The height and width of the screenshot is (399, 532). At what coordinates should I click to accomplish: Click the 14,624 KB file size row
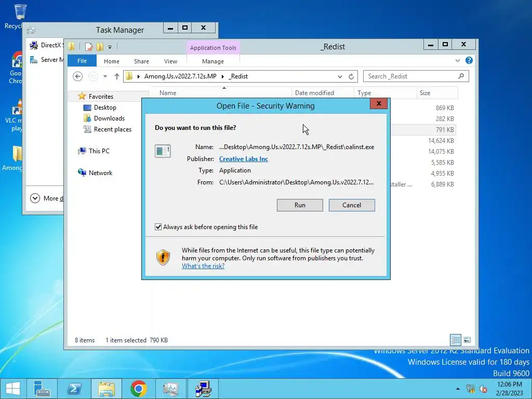441,140
